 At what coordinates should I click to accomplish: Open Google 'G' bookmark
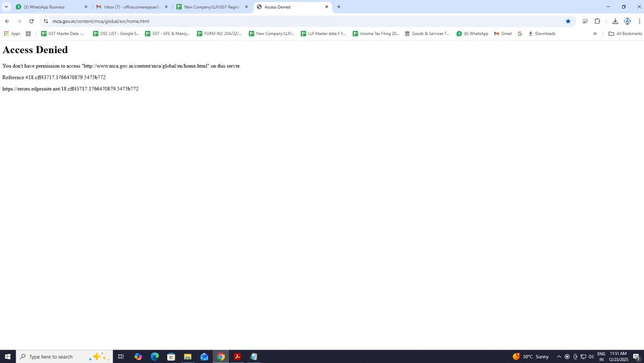coord(520,33)
